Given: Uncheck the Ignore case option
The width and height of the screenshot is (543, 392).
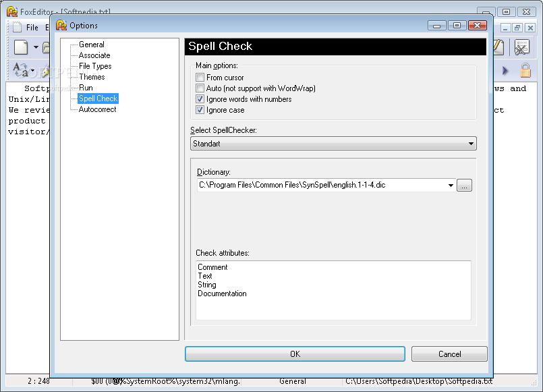Looking at the screenshot, I should (200, 110).
